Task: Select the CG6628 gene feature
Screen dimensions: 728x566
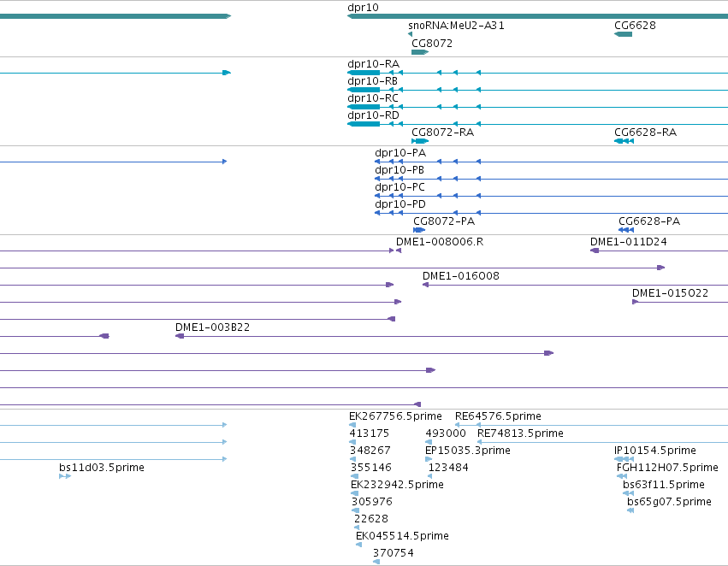Action: 623,34
